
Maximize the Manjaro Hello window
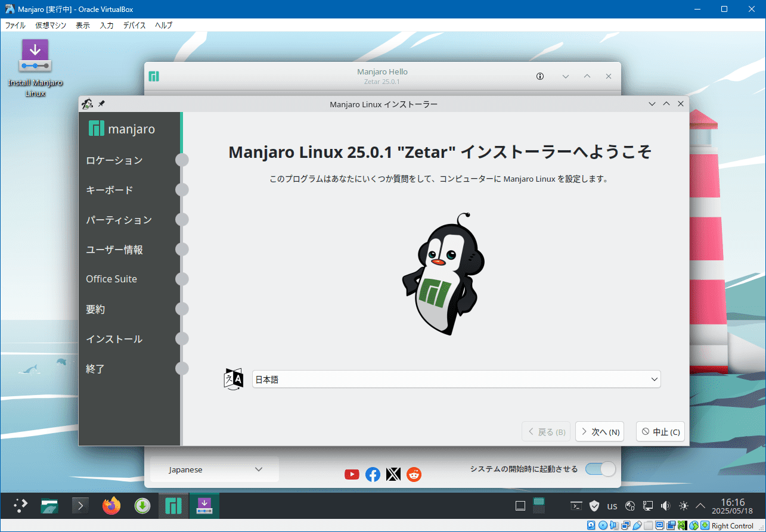[x=587, y=76]
